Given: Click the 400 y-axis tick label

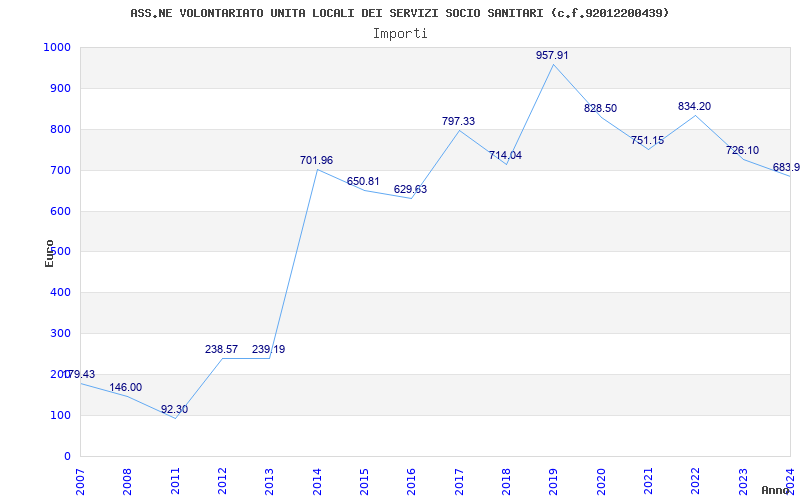Looking at the screenshot, I should [60, 293].
